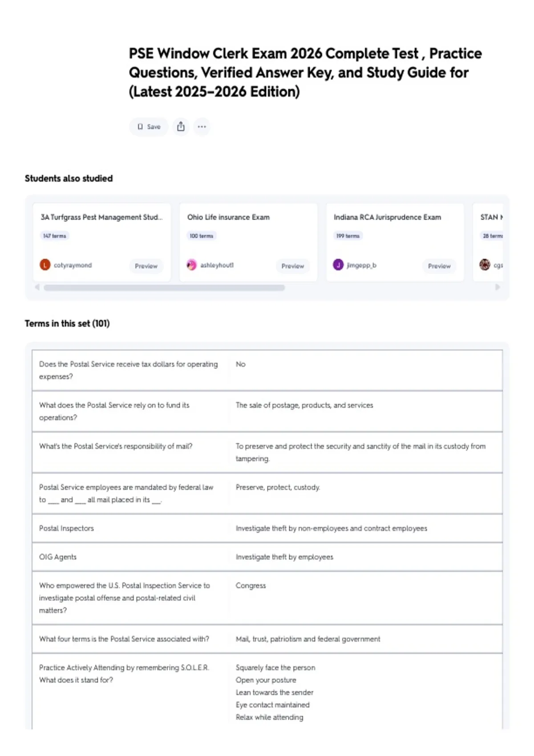Click jimgepp_b's purple avatar icon
The image size is (534, 756).
click(x=338, y=265)
